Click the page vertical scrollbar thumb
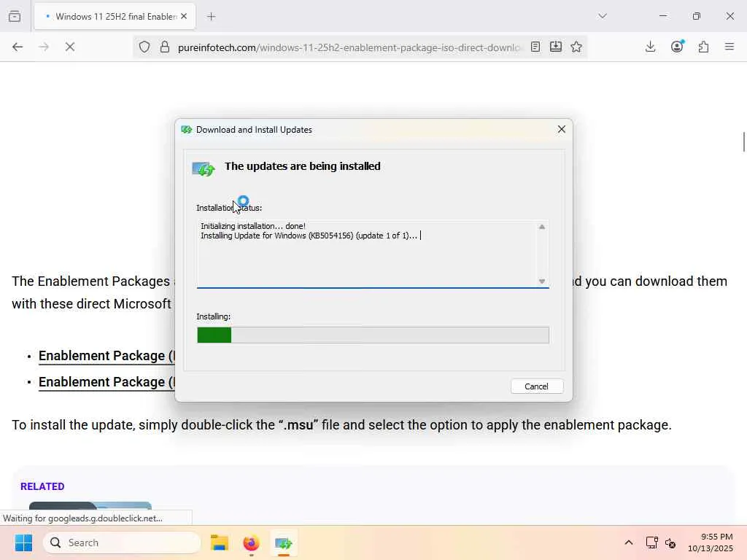 click(x=743, y=142)
